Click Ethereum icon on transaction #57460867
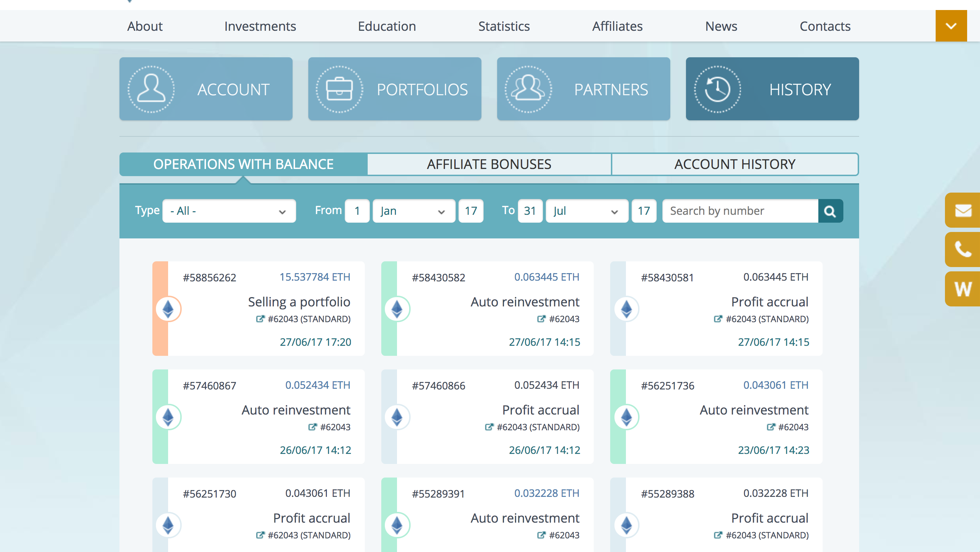Viewport: 980px width, 552px height. point(168,417)
